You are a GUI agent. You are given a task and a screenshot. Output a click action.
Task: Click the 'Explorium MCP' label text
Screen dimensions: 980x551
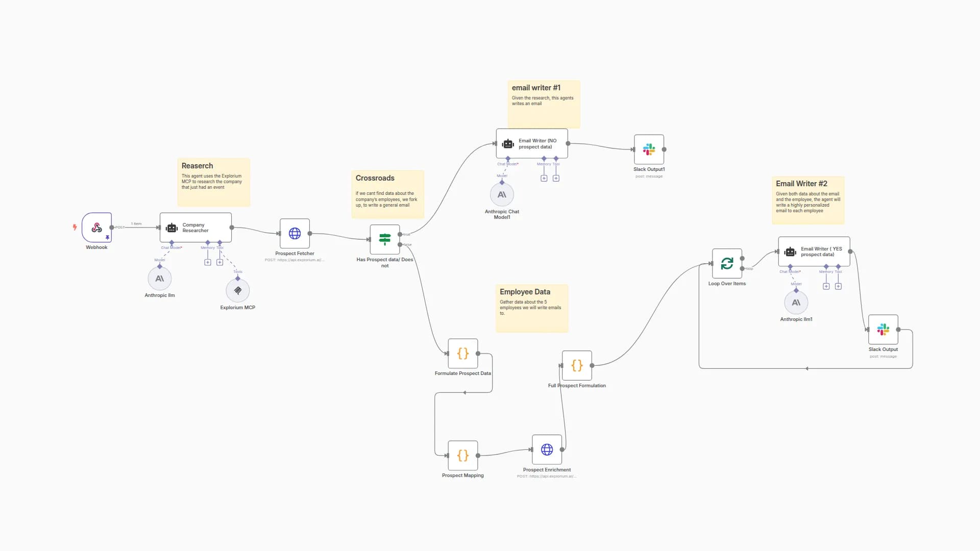238,308
